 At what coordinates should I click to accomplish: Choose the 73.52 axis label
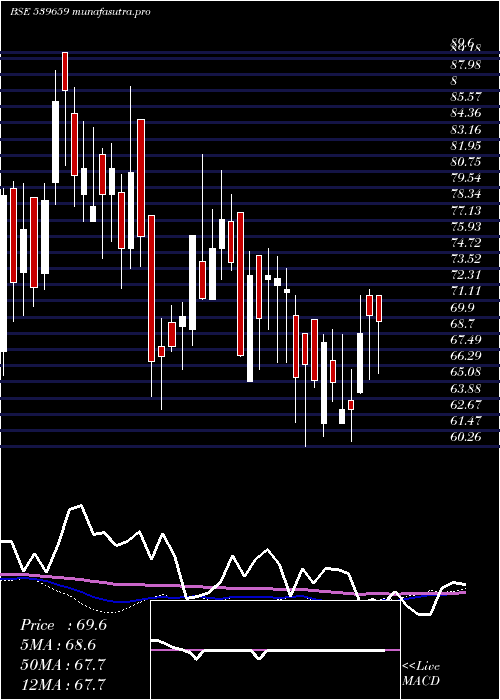point(466,259)
